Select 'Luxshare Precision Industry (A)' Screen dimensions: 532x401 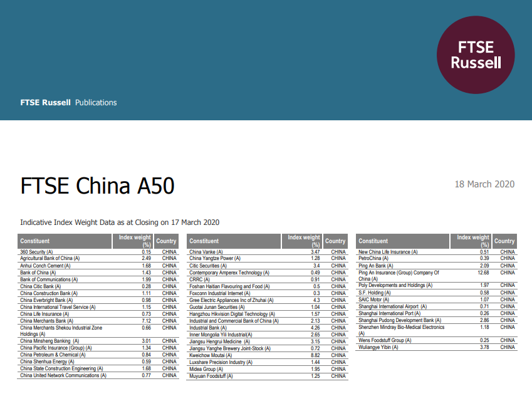click(221, 362)
